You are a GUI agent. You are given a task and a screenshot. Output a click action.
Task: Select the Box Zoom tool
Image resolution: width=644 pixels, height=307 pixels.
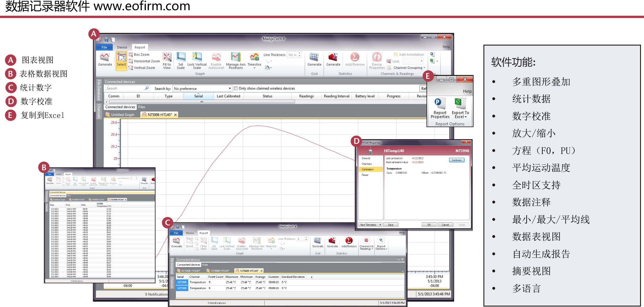pos(139,55)
